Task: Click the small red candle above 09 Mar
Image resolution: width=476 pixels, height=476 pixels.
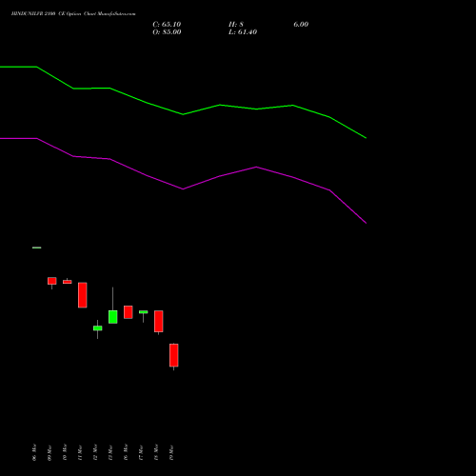Action: point(52,281)
